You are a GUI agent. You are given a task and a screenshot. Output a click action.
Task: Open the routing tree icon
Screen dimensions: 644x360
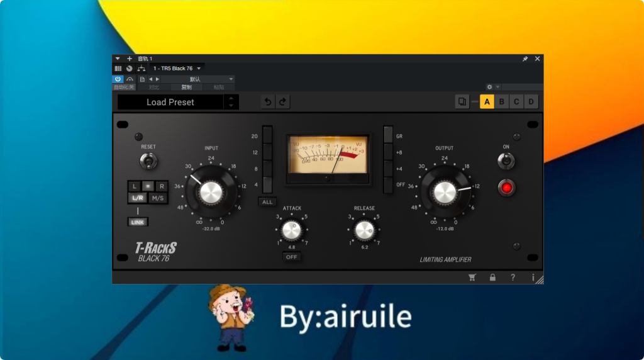[x=142, y=69]
